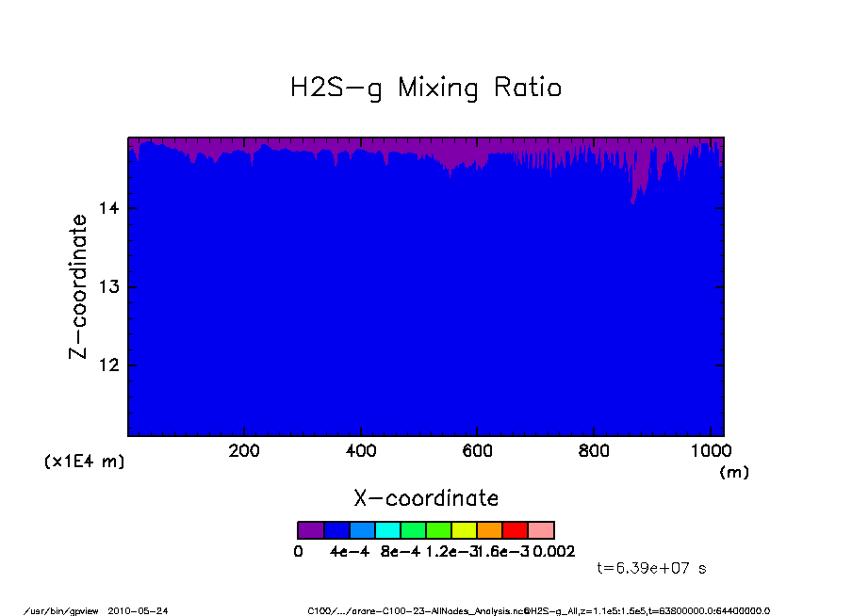Click the '(m)' X-axis unit label
Viewport: 852px width, 616px height.
[734, 473]
